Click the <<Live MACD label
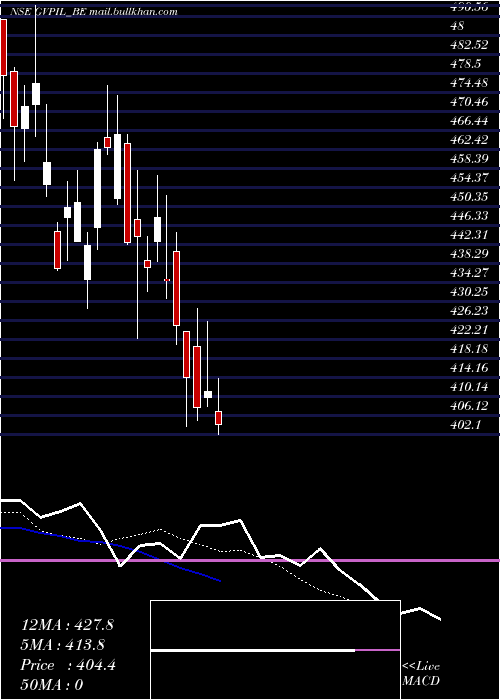500x700 pixels. click(421, 673)
